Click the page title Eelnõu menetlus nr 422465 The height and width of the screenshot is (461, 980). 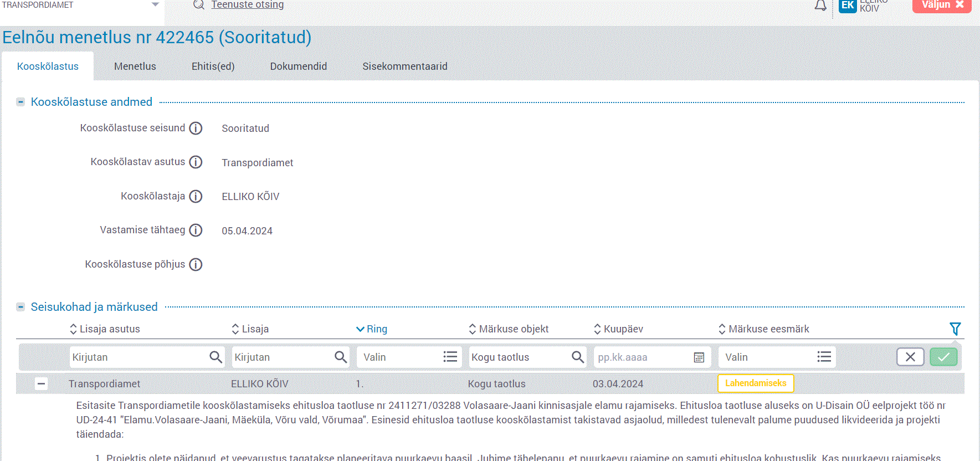(x=157, y=38)
